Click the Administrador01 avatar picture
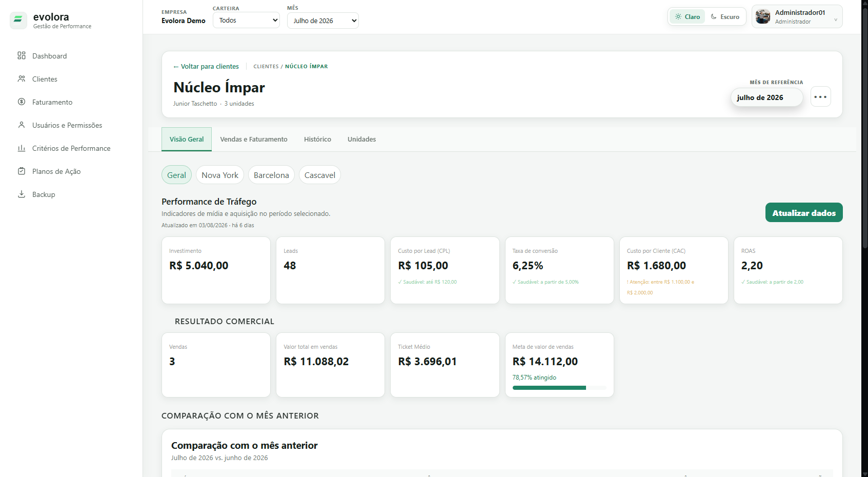 pyautogui.click(x=763, y=16)
